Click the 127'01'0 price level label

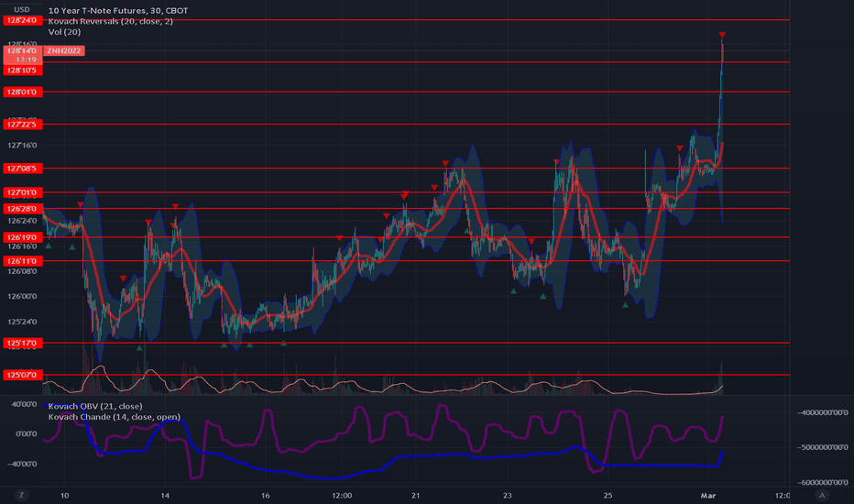(22, 192)
